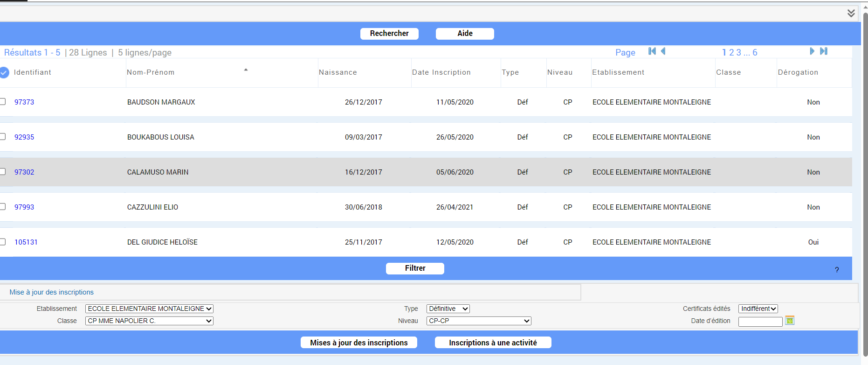Click the vertical page scrollbar
The width and height of the screenshot is (868, 365).
click(x=865, y=187)
